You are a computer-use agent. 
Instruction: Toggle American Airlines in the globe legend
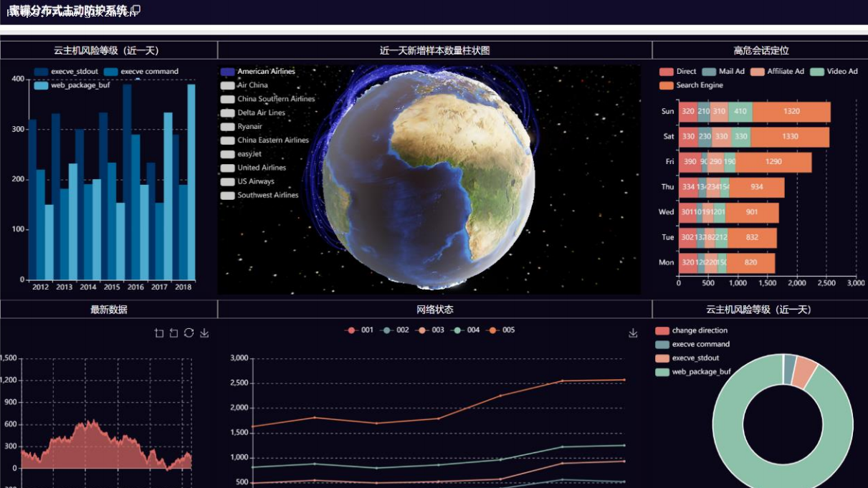[258, 72]
